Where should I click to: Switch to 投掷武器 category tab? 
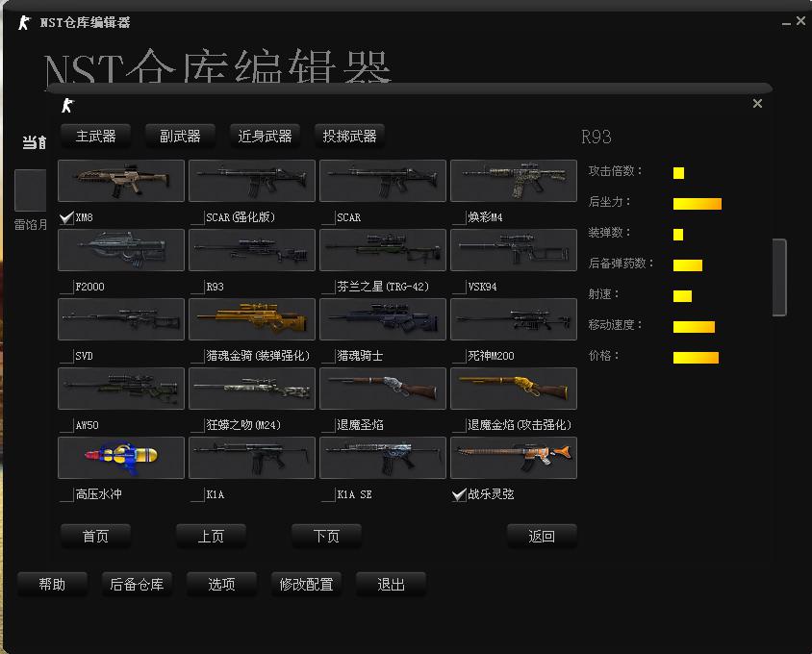click(349, 137)
